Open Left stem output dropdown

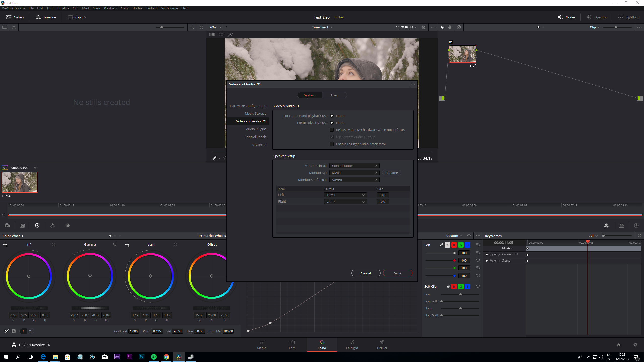pos(345,195)
